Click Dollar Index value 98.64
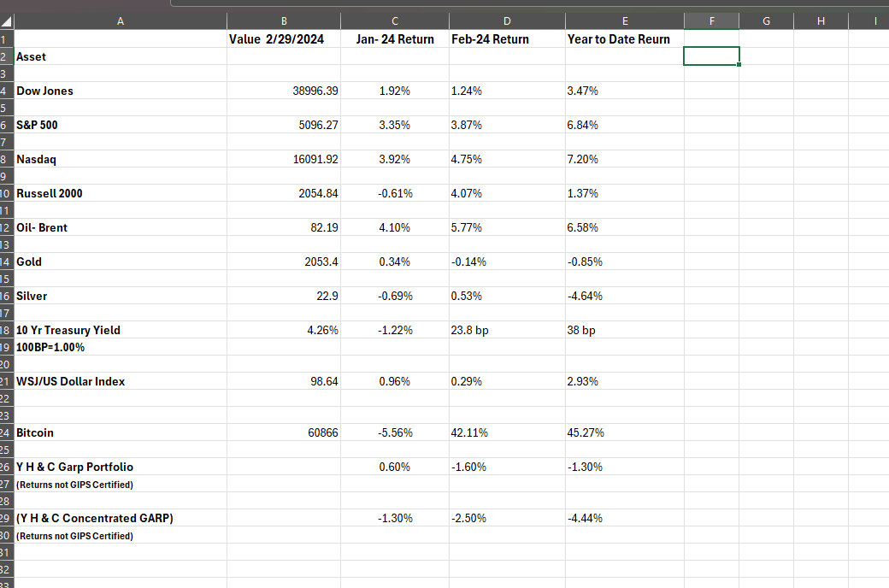889x588 pixels. 284,382
